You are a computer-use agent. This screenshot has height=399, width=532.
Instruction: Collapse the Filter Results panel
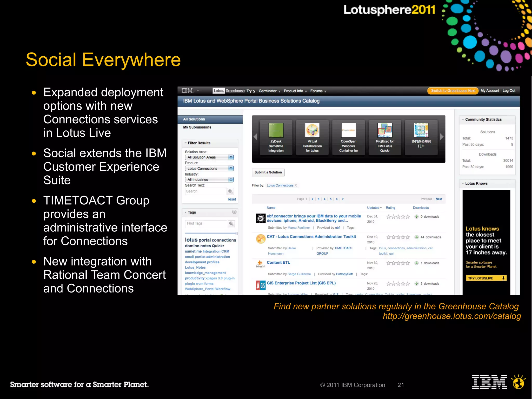pyautogui.click(x=185, y=143)
